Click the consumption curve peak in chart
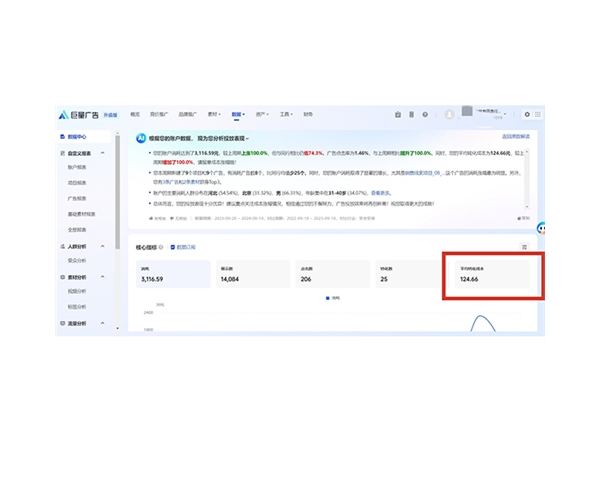Image resolution: width=600 pixels, height=488 pixels. coord(482,316)
